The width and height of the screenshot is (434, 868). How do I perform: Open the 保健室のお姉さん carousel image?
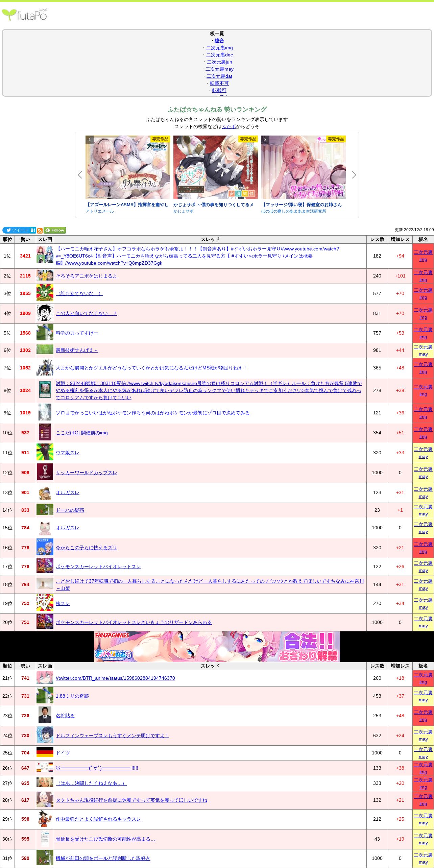[304, 167]
